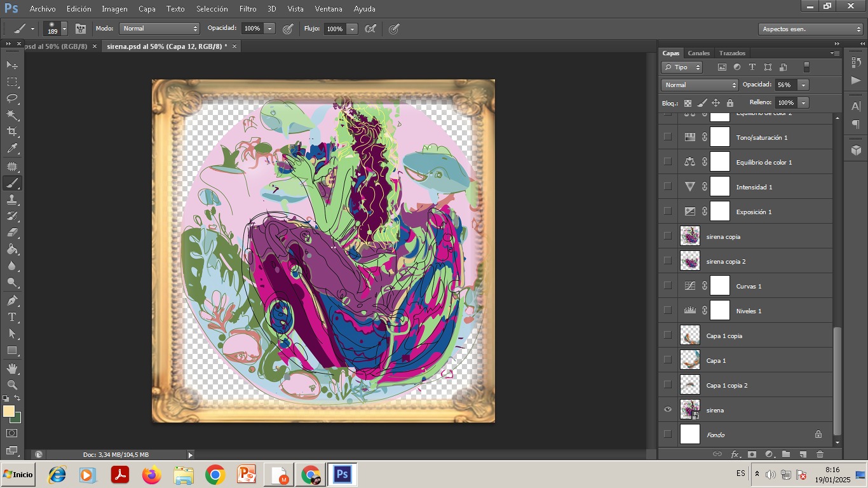
Task: Open the brush preset picker arrow
Action: (64, 29)
